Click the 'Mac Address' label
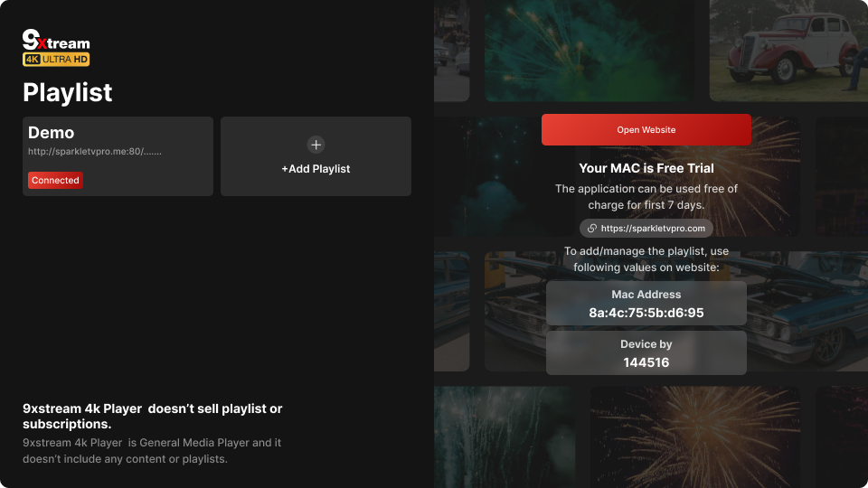Viewport: 868px width, 488px height. click(x=646, y=295)
